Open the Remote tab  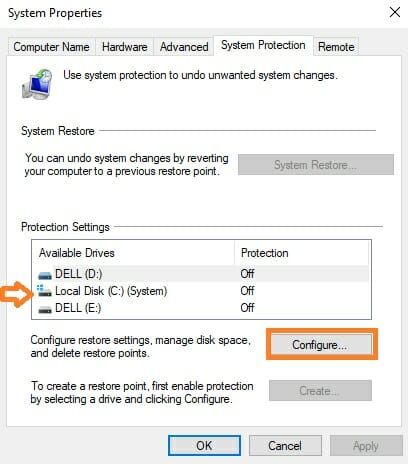[336, 47]
